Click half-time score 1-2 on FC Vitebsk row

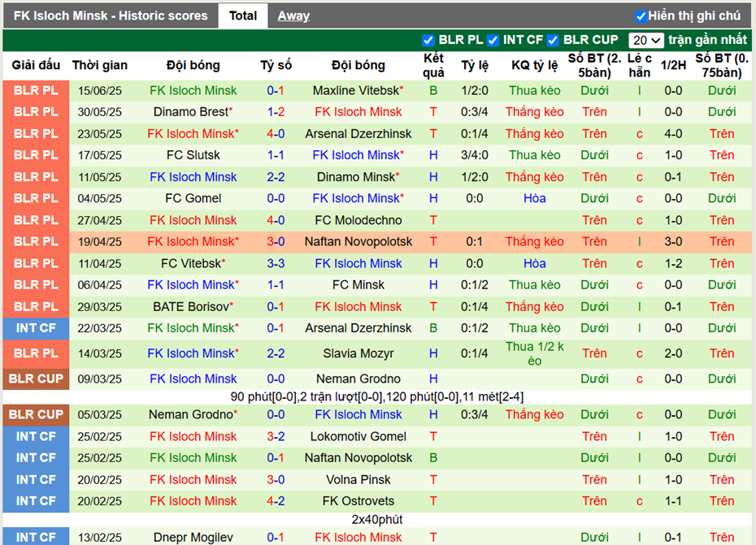pos(673,264)
